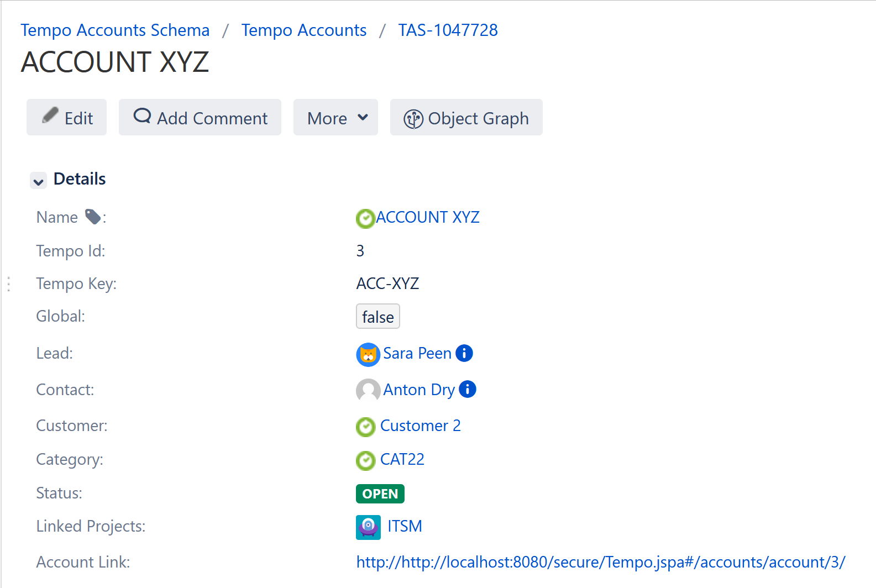Image resolution: width=876 pixels, height=588 pixels.
Task: Collapse the Details section
Action: (x=38, y=181)
